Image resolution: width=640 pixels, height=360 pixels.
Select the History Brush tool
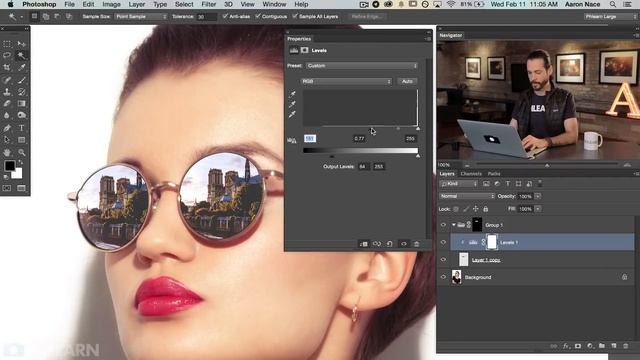click(x=21, y=92)
